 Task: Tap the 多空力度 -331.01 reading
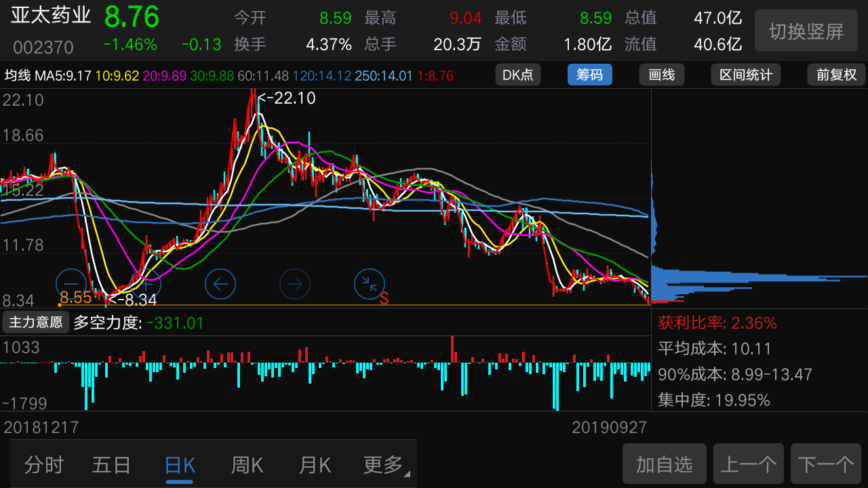139,323
